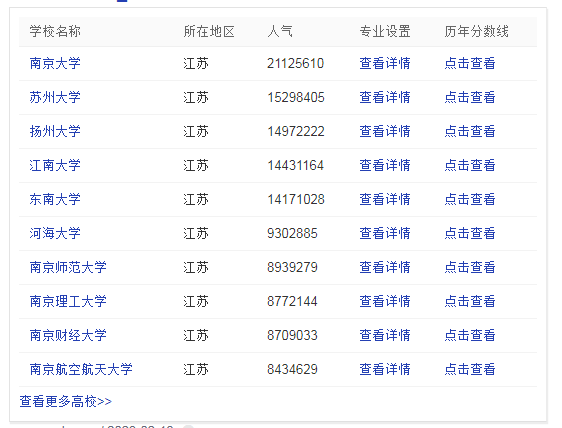This screenshot has width=562, height=428.
Task: Click 查看详情 for 南京理工大学
Action: 385,301
